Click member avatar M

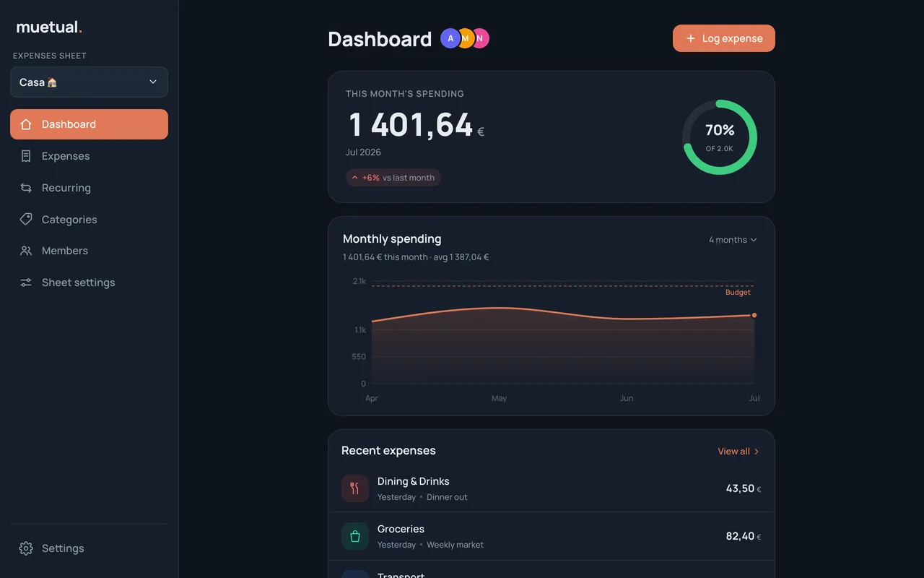(466, 38)
